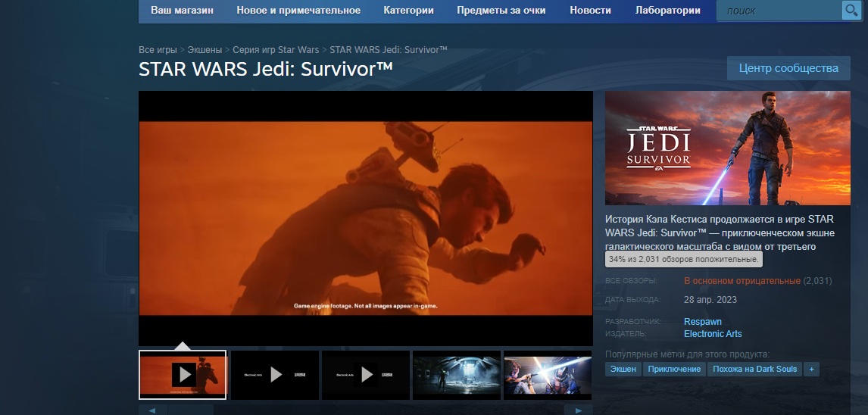Click the STAR WARS Jedi: Survivor page title
Screen dimensions: 868x415
tap(266, 70)
